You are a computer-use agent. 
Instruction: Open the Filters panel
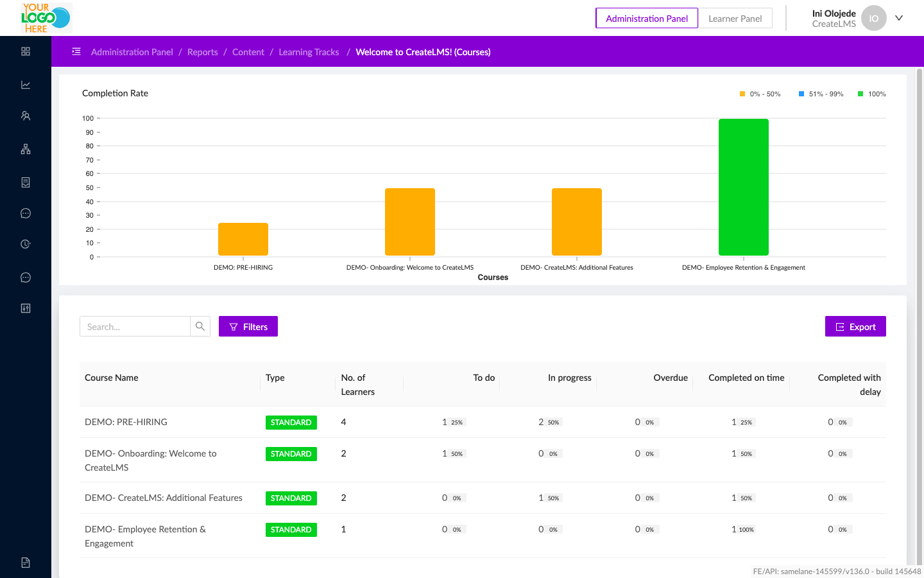[248, 326]
